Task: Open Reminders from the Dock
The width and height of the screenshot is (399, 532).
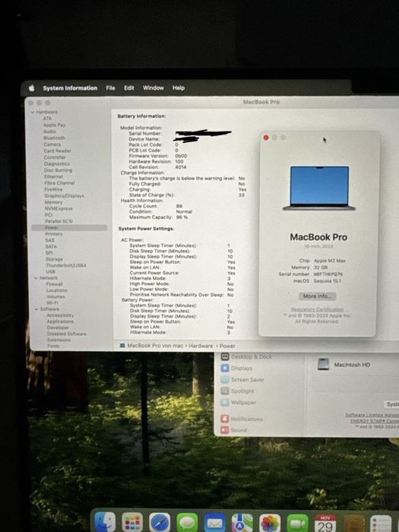Action: coord(381,524)
